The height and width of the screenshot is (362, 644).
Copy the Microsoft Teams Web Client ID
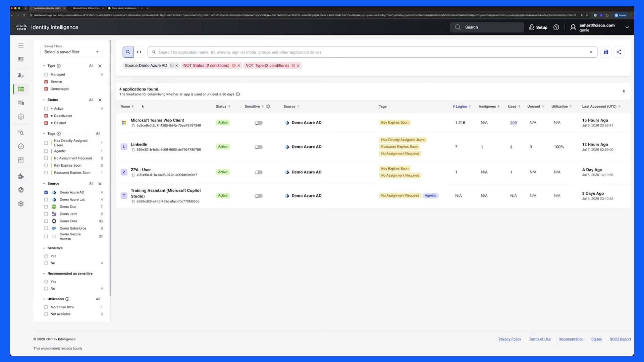pos(133,126)
